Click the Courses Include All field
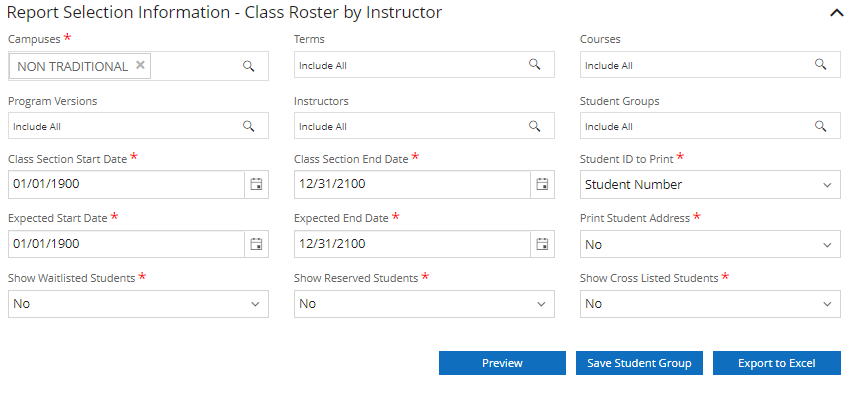This screenshot has height=399, width=852. coord(710,65)
